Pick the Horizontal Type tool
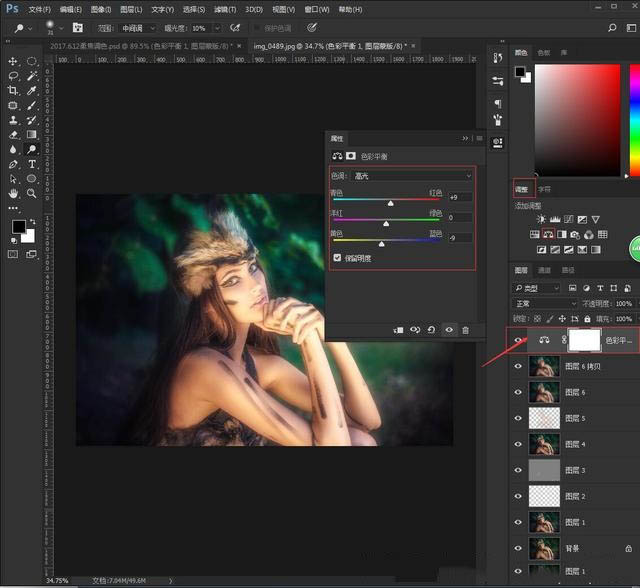Image resolution: width=640 pixels, height=588 pixels. (32, 164)
